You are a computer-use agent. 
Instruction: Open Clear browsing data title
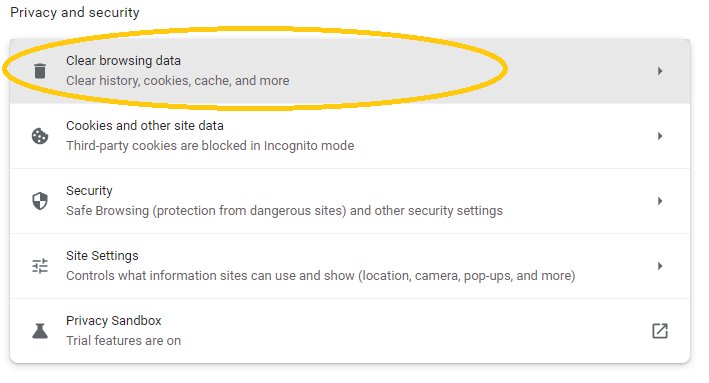(x=123, y=61)
